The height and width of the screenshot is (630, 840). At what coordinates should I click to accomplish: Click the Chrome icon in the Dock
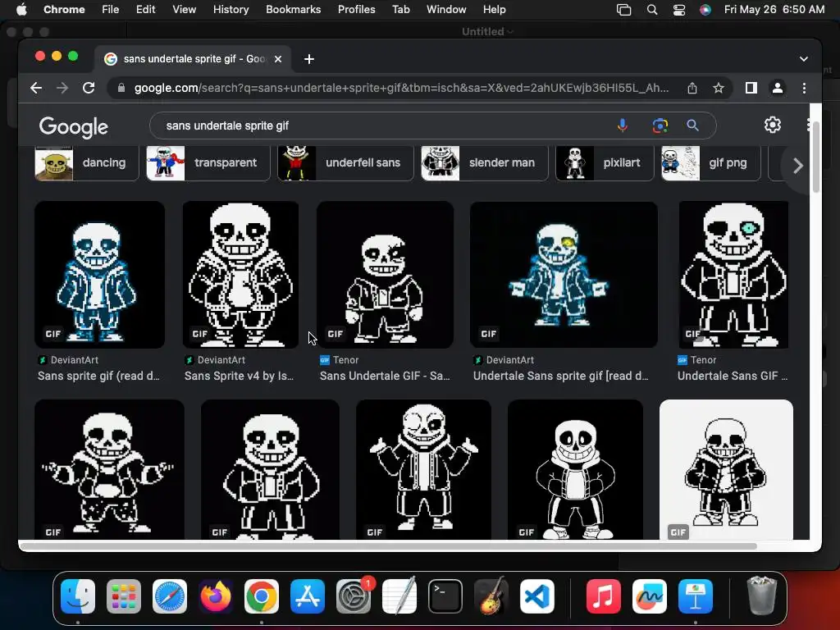click(x=262, y=596)
